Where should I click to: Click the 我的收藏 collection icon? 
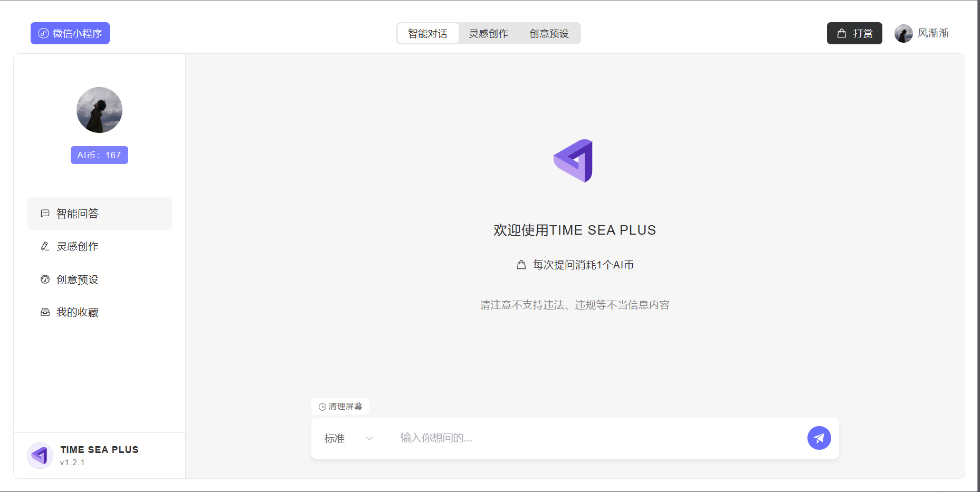click(x=44, y=312)
